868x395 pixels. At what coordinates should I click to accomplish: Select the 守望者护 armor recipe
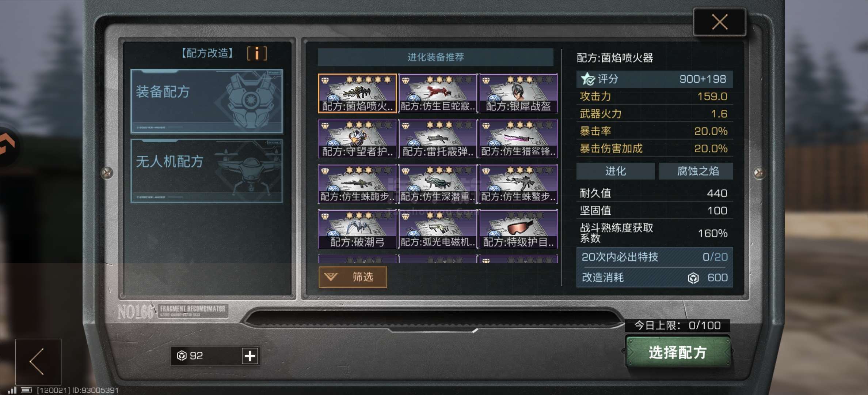click(357, 139)
